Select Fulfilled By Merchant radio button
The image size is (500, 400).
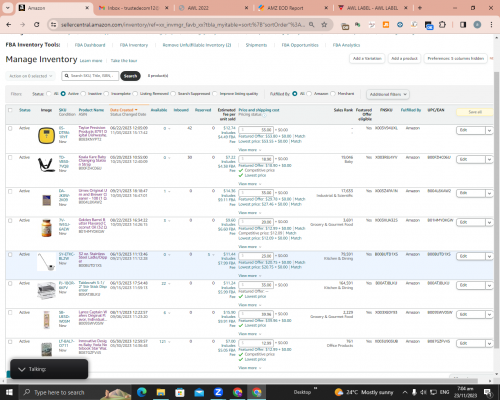[x=333, y=94]
